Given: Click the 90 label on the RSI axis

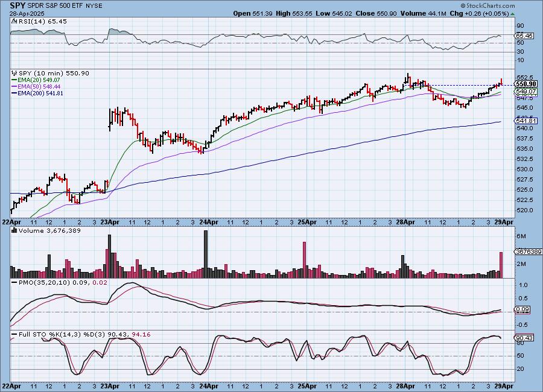Looking at the screenshot, I should coord(520,26).
